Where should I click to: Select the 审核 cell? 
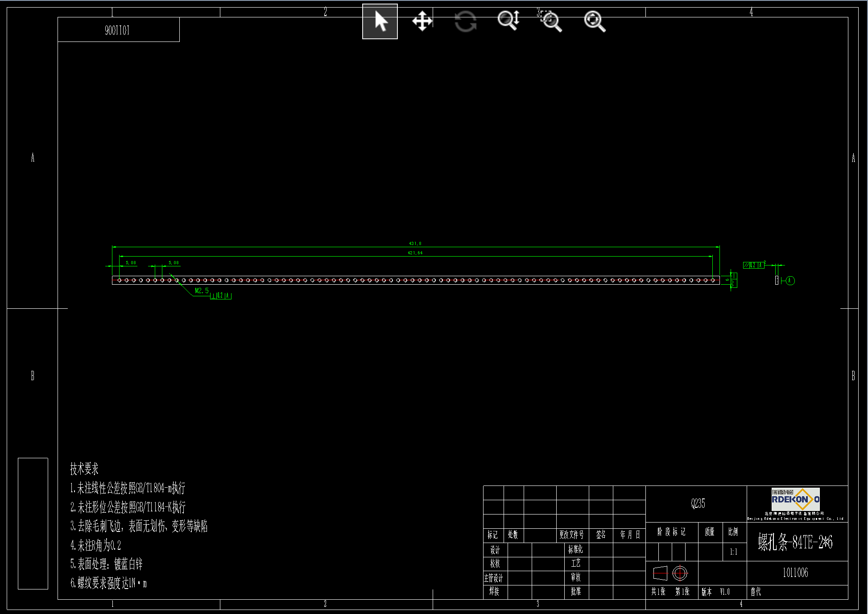tap(576, 577)
